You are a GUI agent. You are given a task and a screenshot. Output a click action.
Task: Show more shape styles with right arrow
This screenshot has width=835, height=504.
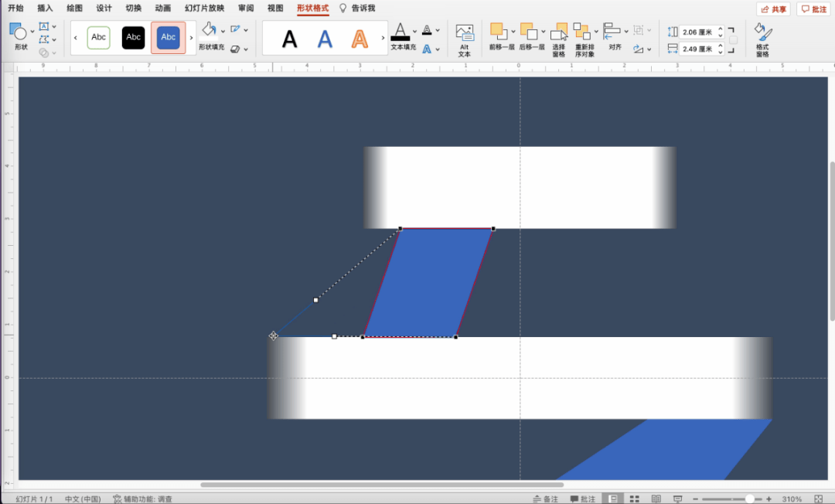click(x=191, y=38)
